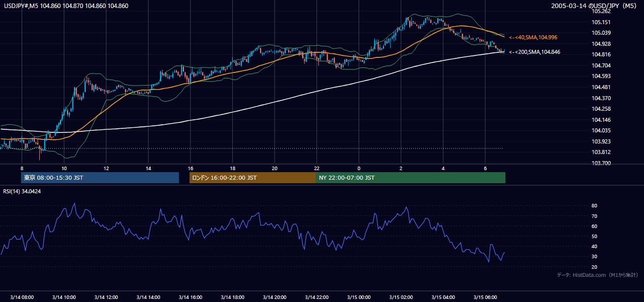Click the 3/14 20:00 time label
The height and width of the screenshot is (302, 644).
coord(275,297)
